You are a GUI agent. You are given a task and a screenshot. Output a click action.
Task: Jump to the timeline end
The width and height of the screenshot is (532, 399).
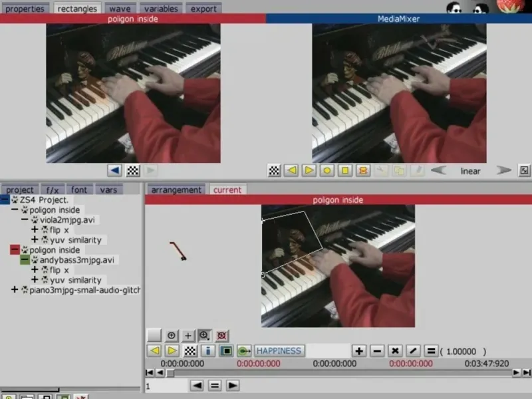[x=526, y=372]
